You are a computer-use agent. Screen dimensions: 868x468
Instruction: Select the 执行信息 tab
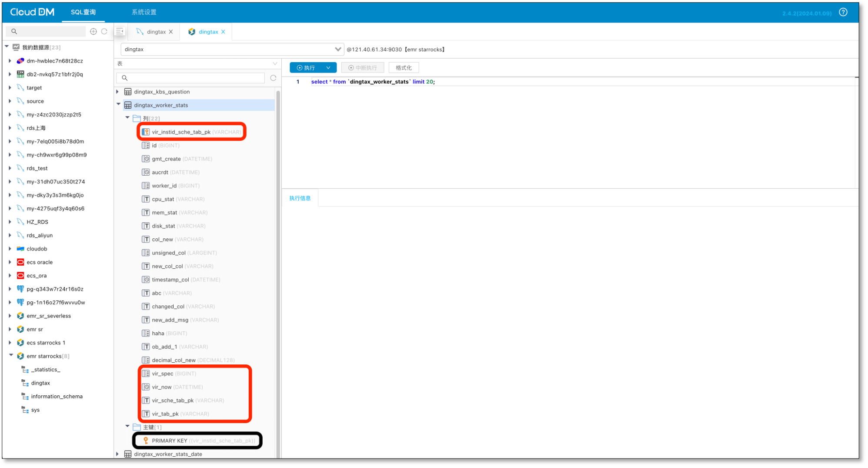click(x=300, y=198)
